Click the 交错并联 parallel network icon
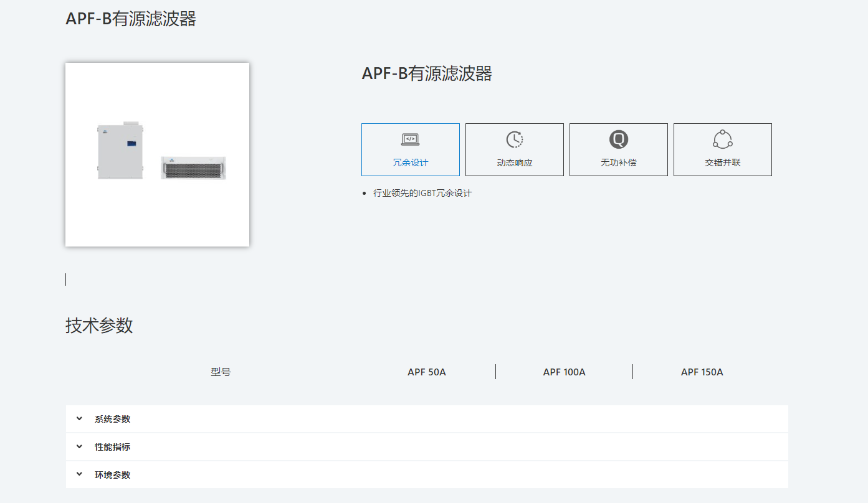Image resolution: width=868 pixels, height=503 pixels. click(x=722, y=138)
